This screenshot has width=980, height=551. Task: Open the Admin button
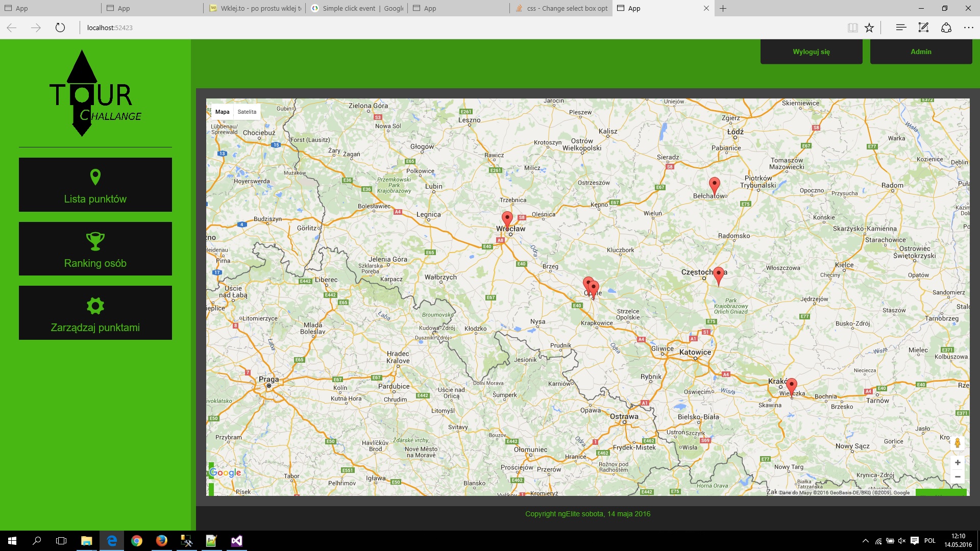(921, 52)
